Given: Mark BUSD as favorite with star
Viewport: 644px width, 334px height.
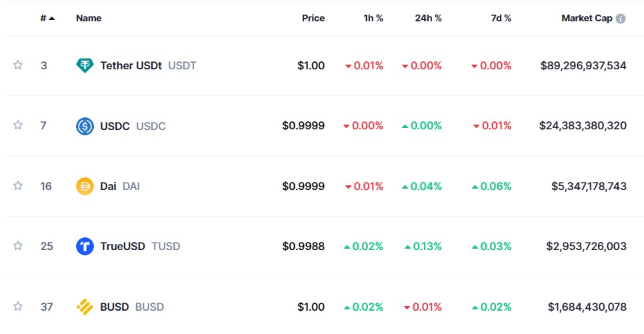Looking at the screenshot, I should tap(17, 306).
